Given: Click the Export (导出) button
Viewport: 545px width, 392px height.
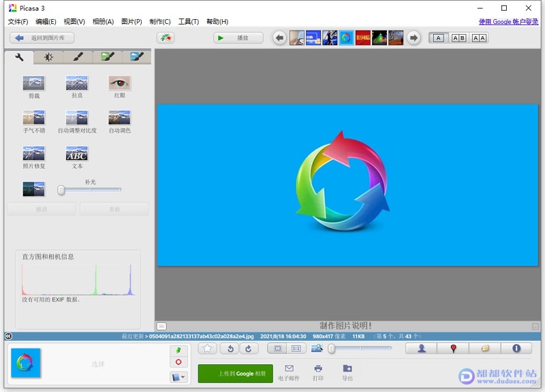Looking at the screenshot, I should tap(347, 373).
